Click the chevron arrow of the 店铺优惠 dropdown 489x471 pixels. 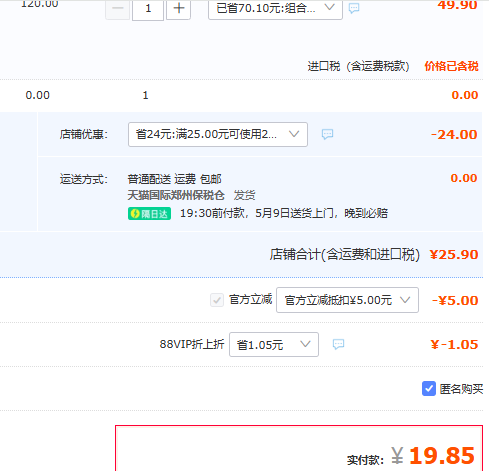coord(294,134)
